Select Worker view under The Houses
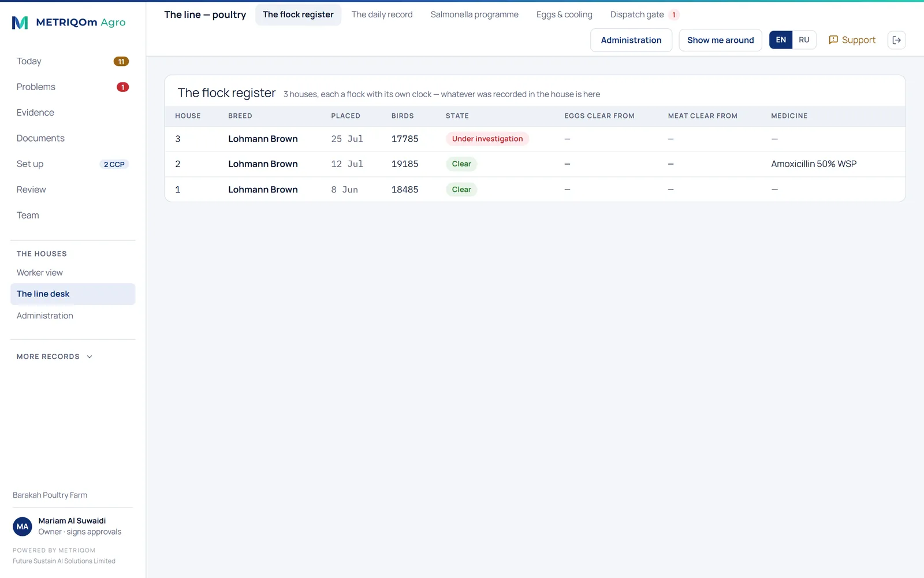The width and height of the screenshot is (924, 578). [73, 273]
